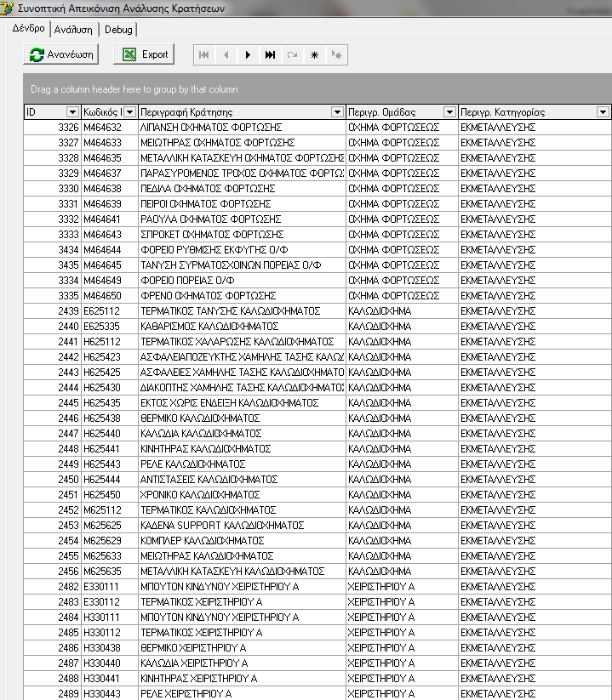Sort by Περιγραφή Κράτησης column header
Screen dimensions: 612x700
pyautogui.click(x=242, y=112)
